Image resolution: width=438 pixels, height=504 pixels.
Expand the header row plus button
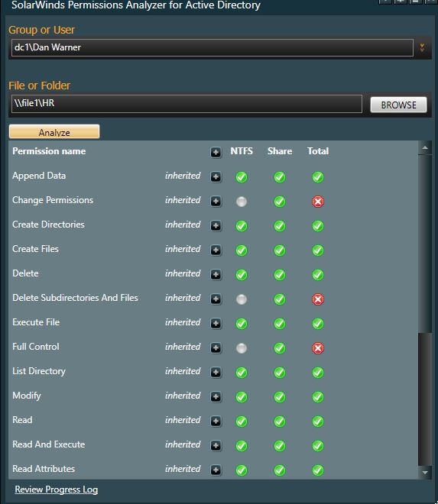tap(216, 152)
